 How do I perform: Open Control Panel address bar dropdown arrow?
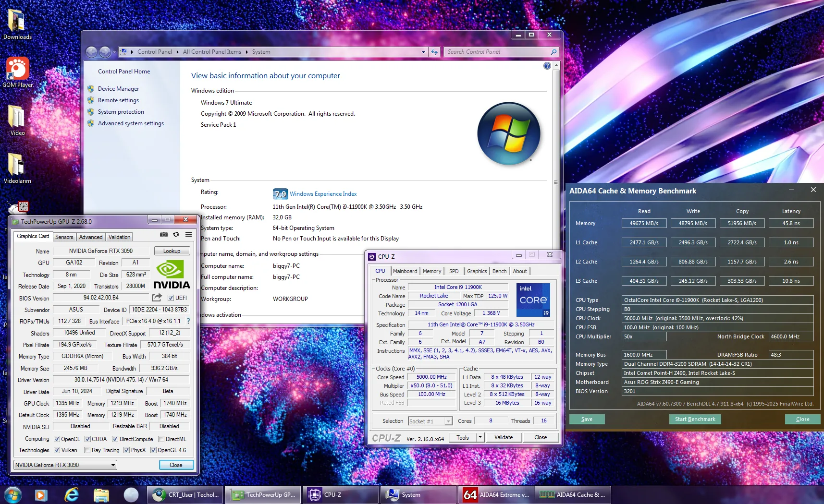click(x=423, y=52)
